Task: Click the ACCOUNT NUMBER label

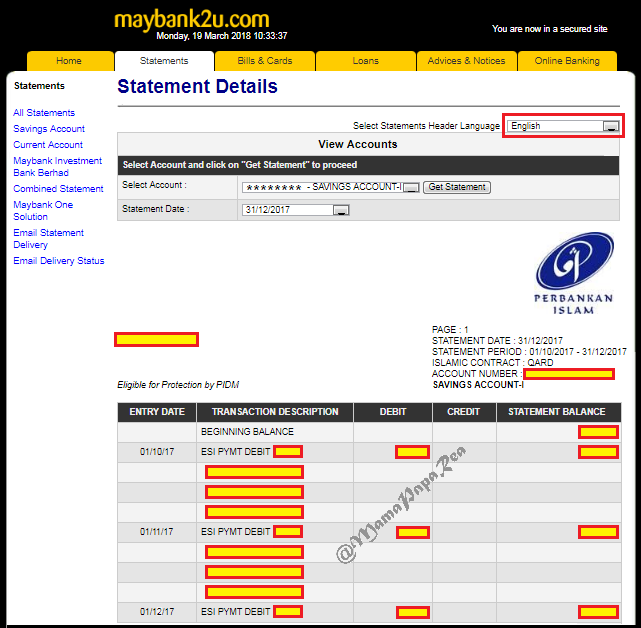Action: (x=477, y=374)
